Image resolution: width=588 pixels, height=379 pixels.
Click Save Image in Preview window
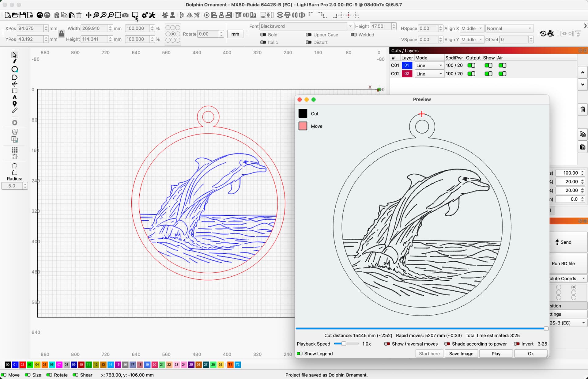461,354
